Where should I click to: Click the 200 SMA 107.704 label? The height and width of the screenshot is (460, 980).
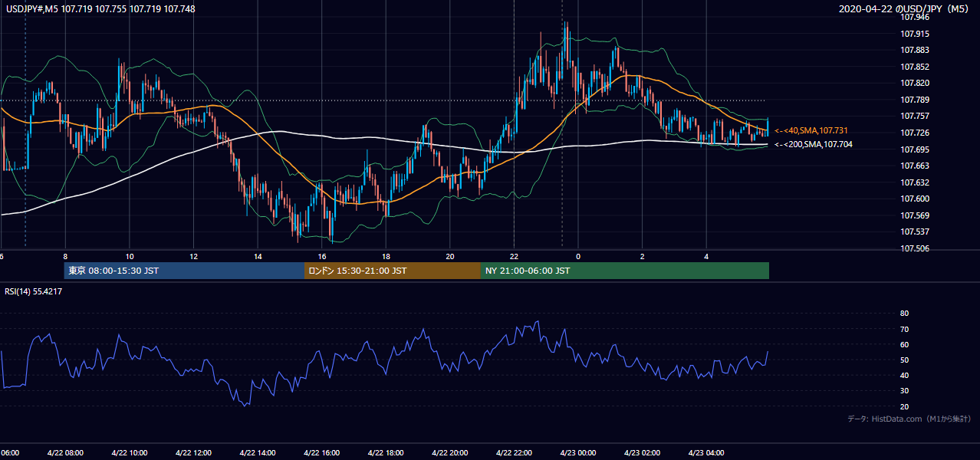pyautogui.click(x=814, y=144)
